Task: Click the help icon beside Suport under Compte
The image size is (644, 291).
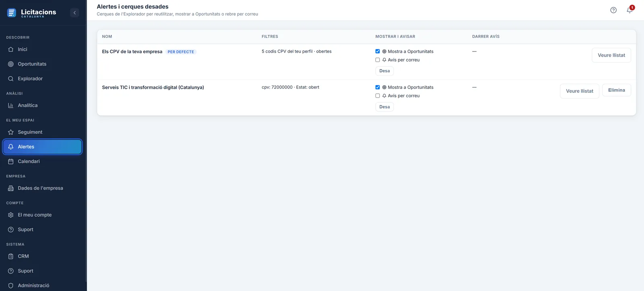Action: pos(11,230)
